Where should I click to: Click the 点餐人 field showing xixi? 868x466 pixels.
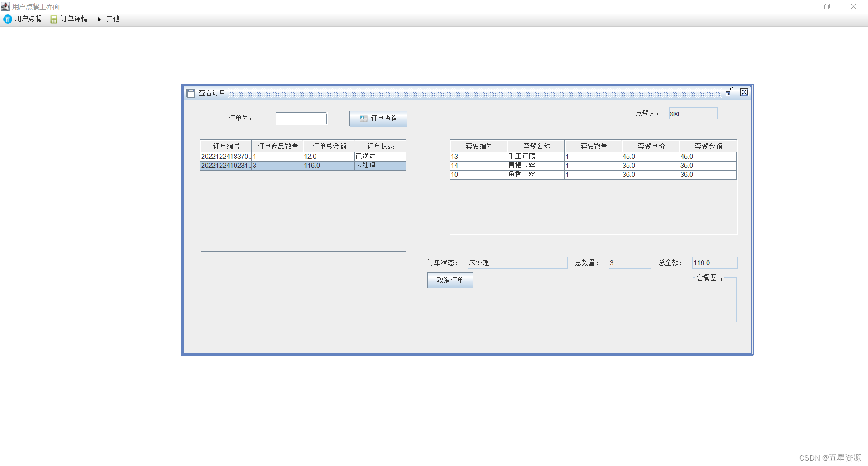[693, 114]
